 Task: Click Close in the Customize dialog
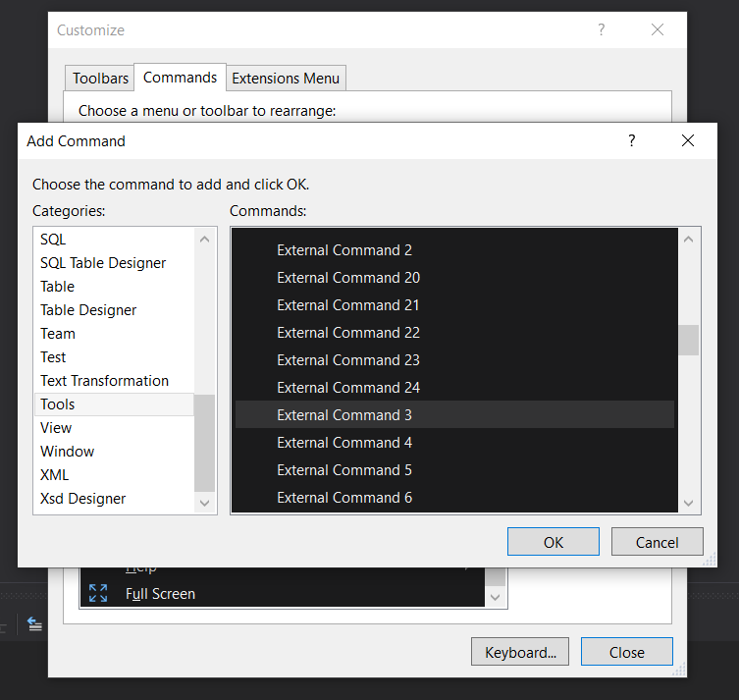point(627,652)
